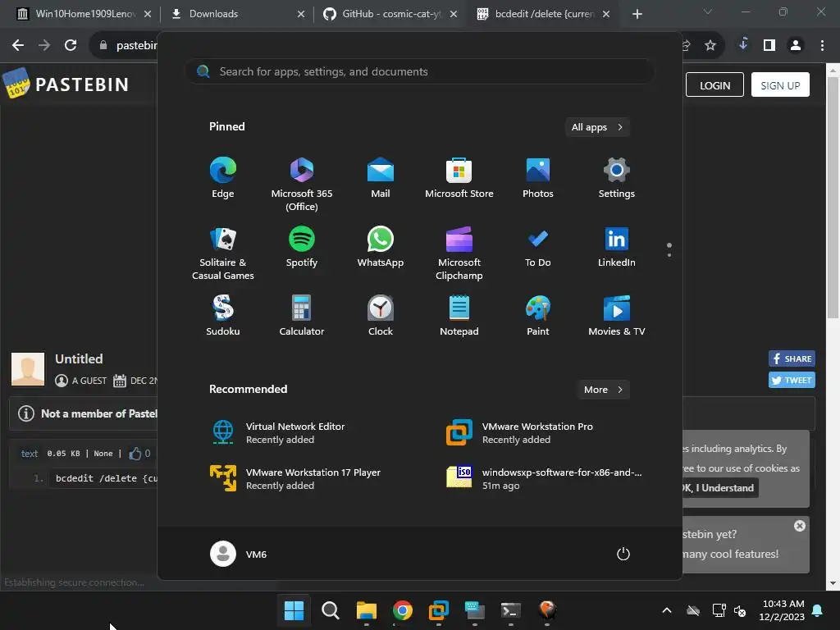Screen dimensions: 840x630
Task: Tweet the paste
Action: (x=792, y=380)
